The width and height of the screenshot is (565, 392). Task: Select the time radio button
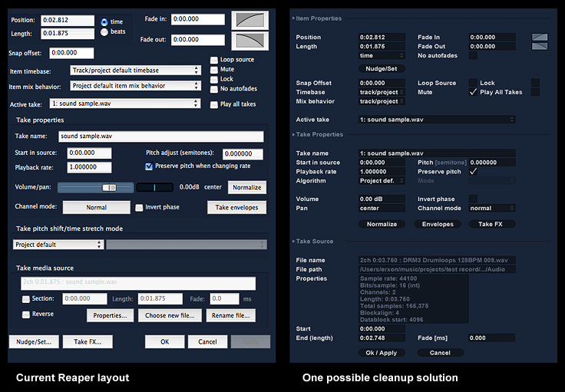(104, 22)
